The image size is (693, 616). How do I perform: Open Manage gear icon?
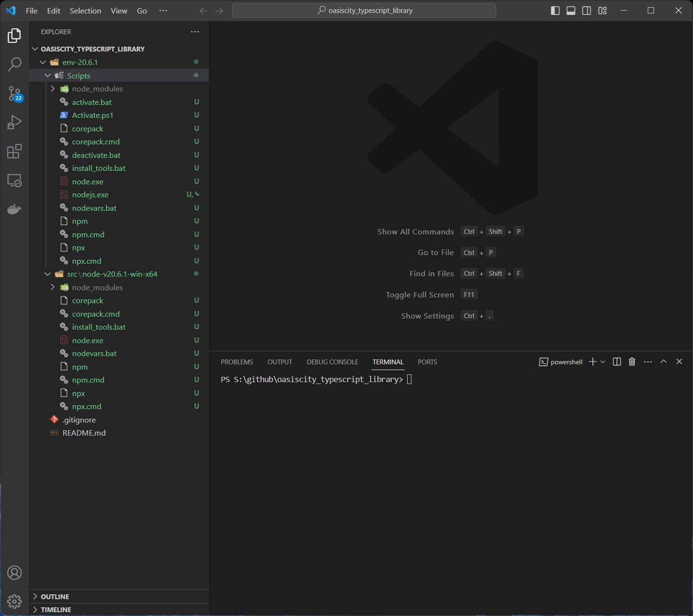click(14, 601)
